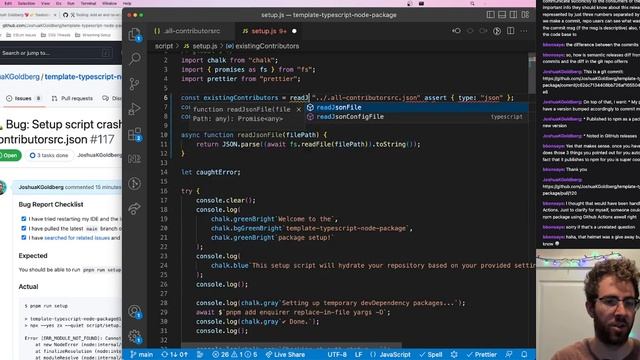Click the gear icon next to Spell in status bar
The height and width of the screenshot is (360, 640).
click(x=454, y=354)
